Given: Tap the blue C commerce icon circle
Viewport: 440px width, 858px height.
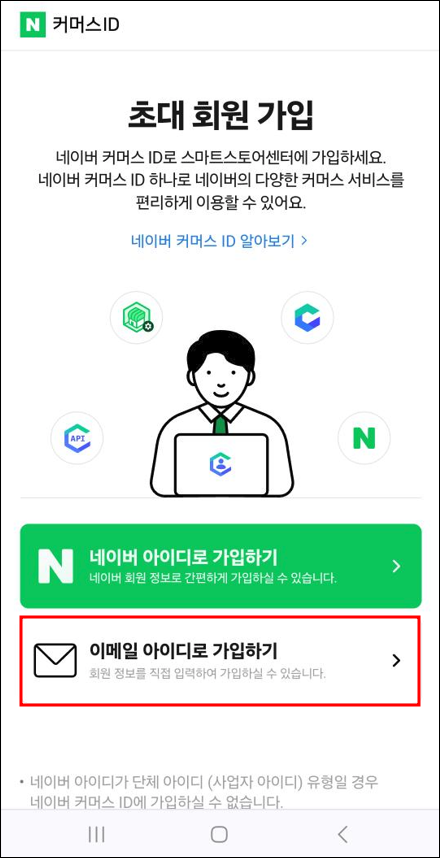Looking at the screenshot, I should pos(307,318).
